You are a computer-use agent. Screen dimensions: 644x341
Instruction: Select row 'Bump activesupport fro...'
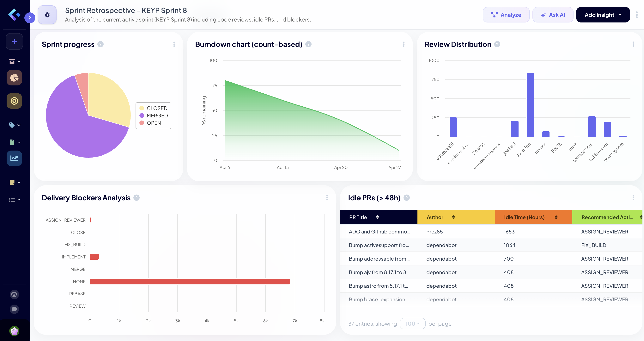coord(491,245)
